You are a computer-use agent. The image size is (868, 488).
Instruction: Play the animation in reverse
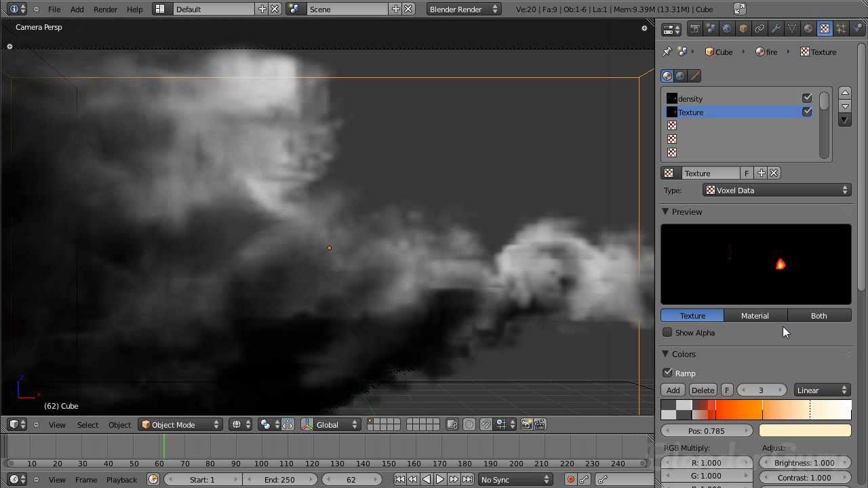tap(427, 480)
